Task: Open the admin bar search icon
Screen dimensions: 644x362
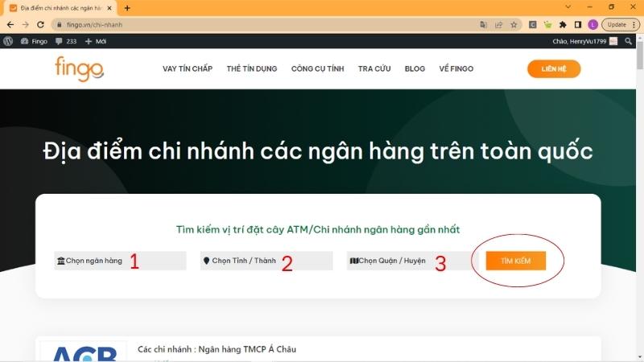Action: (x=628, y=41)
